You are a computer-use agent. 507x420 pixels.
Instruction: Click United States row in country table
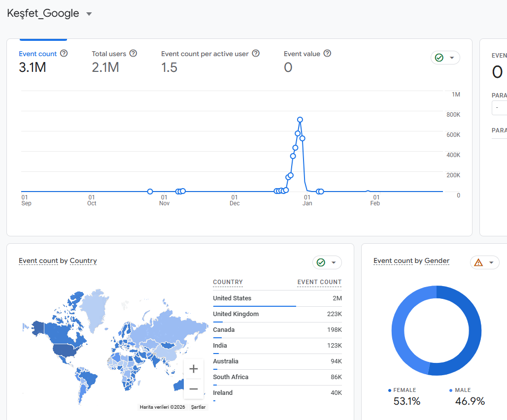(277, 298)
